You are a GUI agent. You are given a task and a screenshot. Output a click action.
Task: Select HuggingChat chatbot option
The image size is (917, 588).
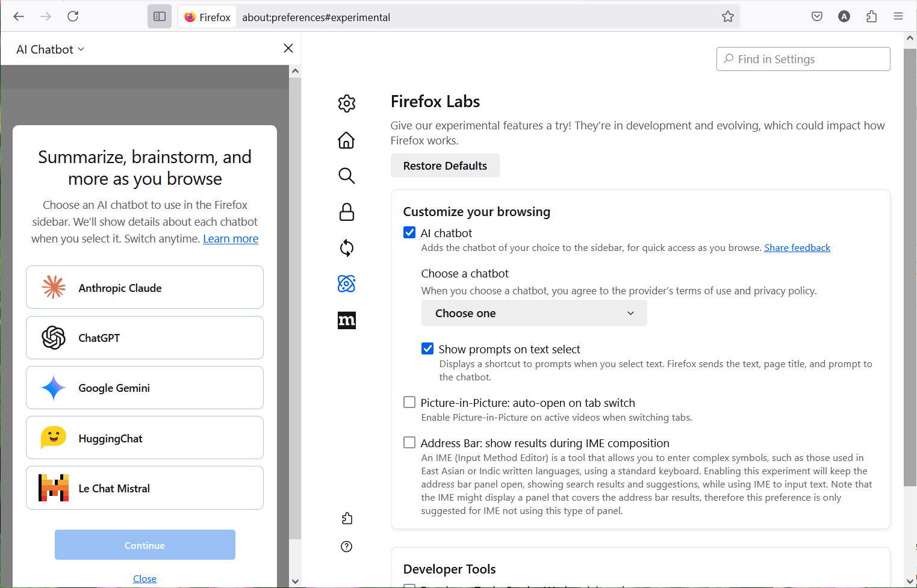click(x=145, y=438)
